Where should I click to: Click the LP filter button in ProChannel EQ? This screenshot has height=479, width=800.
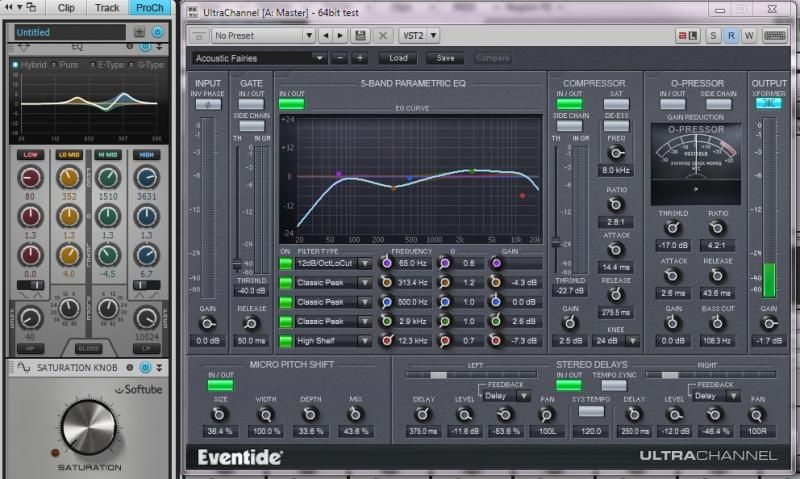coord(146,348)
